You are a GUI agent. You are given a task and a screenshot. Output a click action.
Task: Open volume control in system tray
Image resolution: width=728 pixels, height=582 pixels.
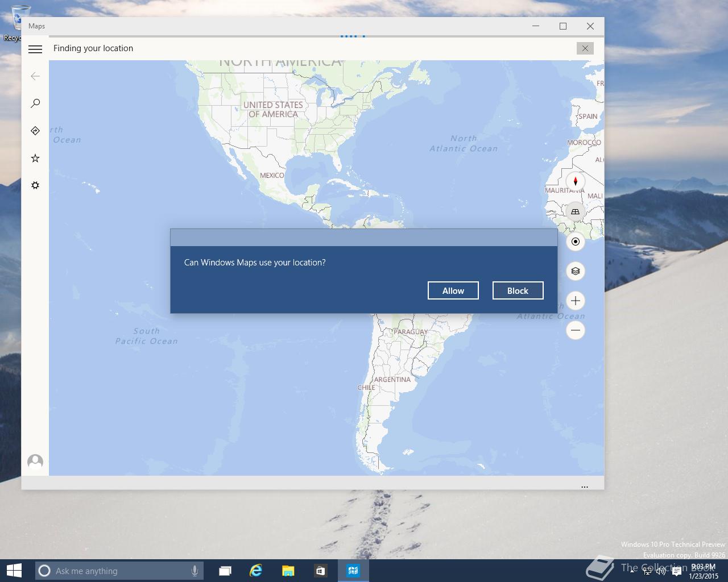[x=661, y=571]
